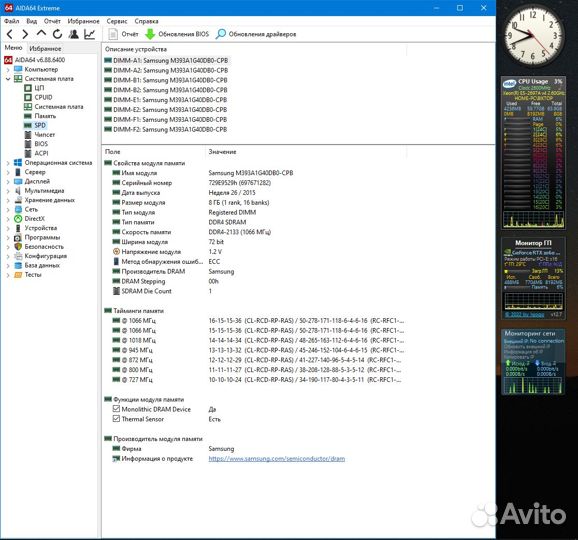Image resolution: width=578 pixels, height=540 pixels.
Task: Select DIMM-B1 Samsung module row
Action: point(166,80)
